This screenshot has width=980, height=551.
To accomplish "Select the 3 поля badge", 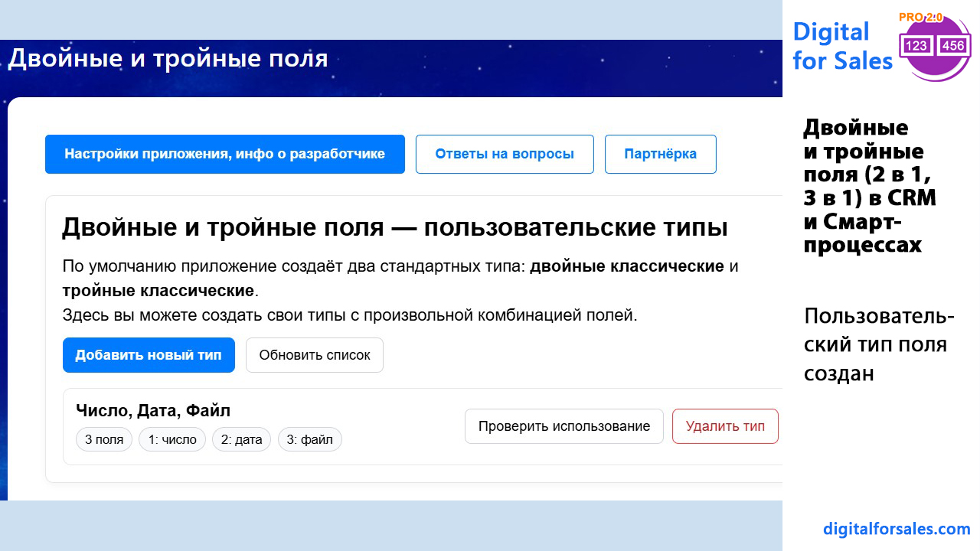I will point(104,439).
